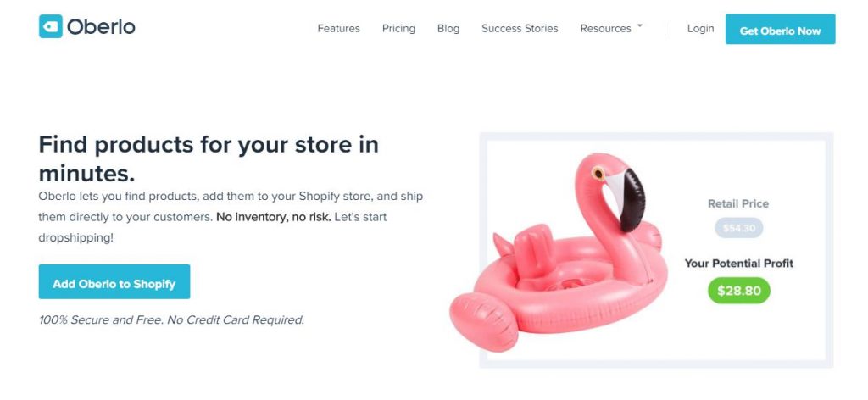Click the Get Oberlo Now button
The height and width of the screenshot is (400, 868).
780,30
